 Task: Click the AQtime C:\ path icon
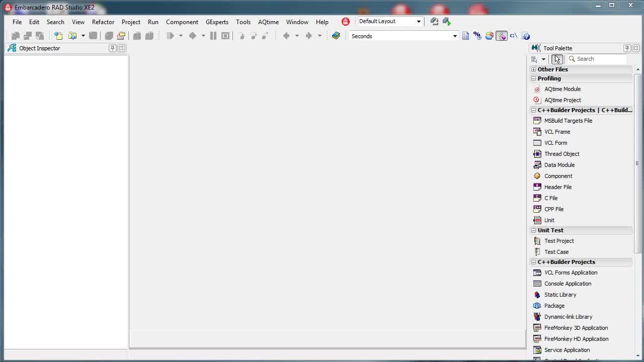(514, 36)
